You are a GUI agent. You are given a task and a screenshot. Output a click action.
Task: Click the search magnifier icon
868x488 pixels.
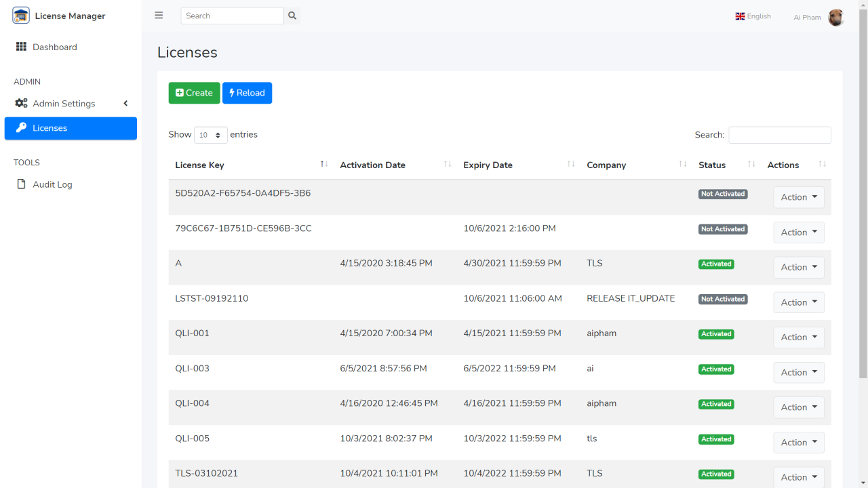point(292,15)
